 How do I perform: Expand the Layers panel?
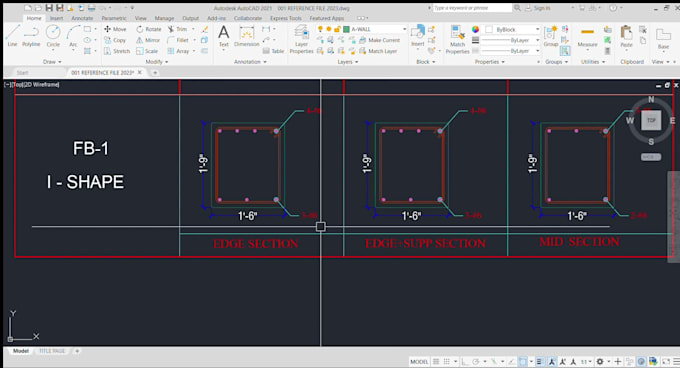tap(348, 62)
